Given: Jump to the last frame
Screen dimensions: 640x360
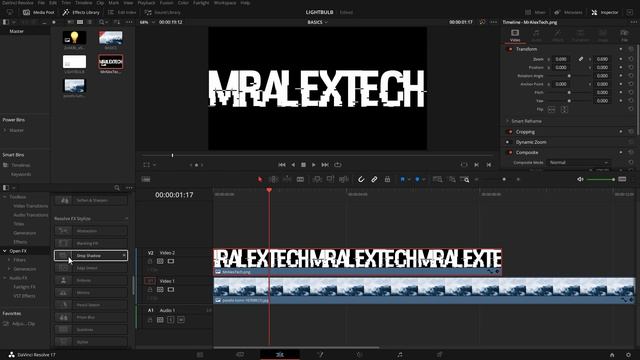Looking at the screenshot, I should 325,164.
